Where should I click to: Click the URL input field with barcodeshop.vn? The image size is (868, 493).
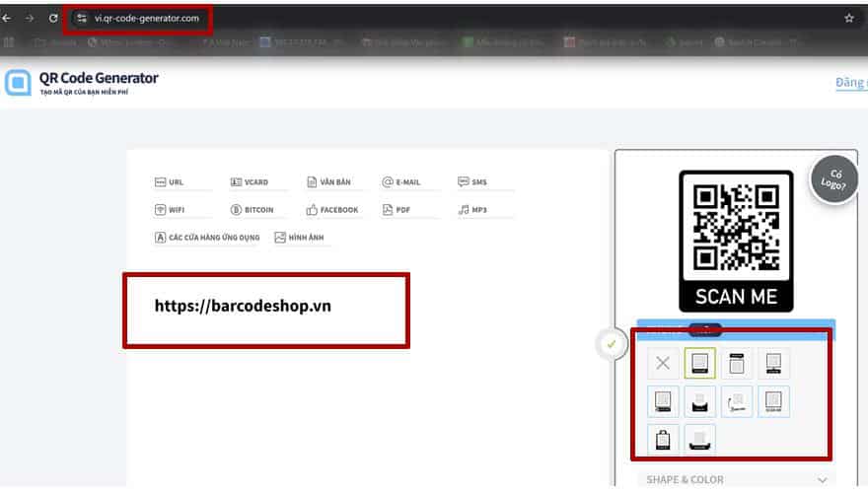coord(265,307)
